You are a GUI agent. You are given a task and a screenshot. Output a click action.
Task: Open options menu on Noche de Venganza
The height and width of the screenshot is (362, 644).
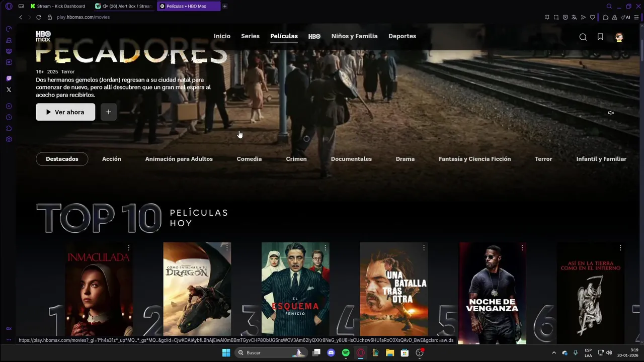pos(522,248)
